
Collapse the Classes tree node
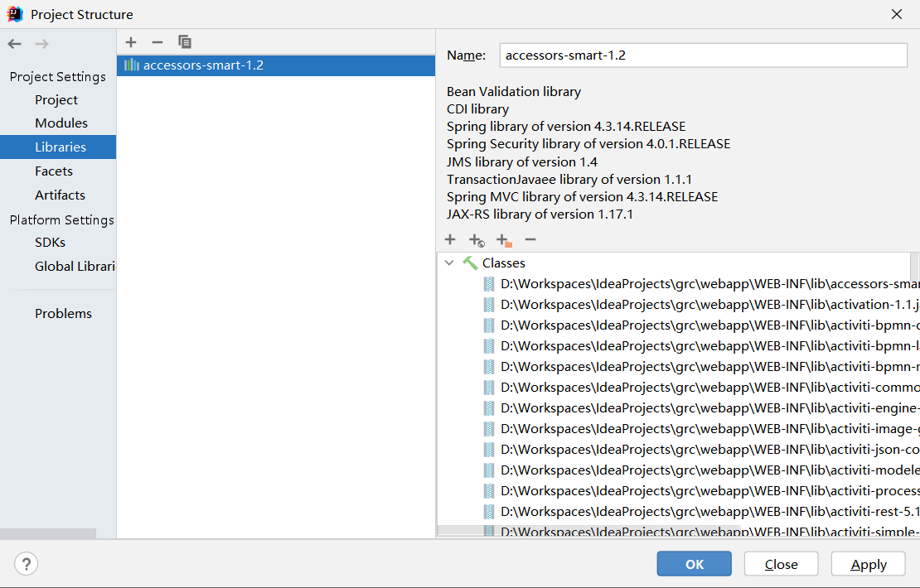(x=449, y=263)
